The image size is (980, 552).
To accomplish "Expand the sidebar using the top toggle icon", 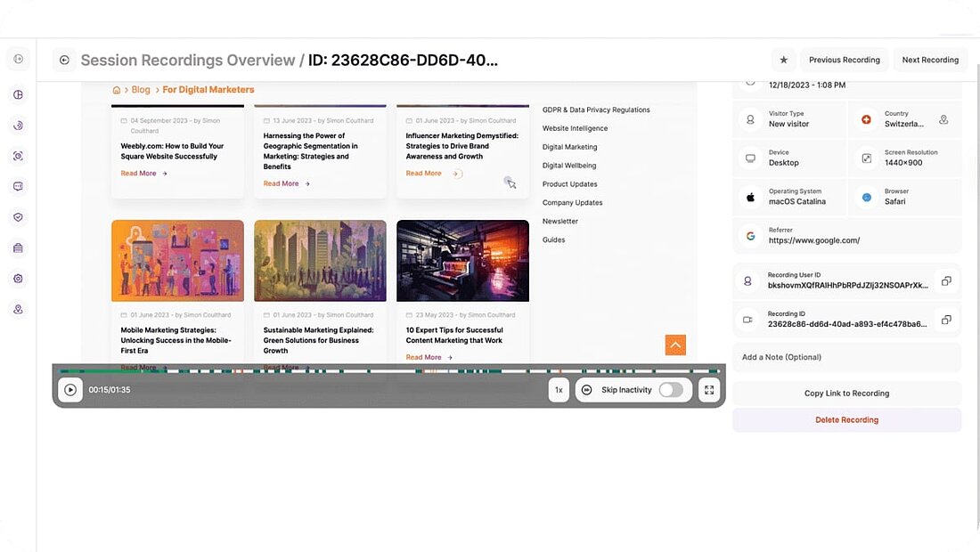I will point(18,59).
